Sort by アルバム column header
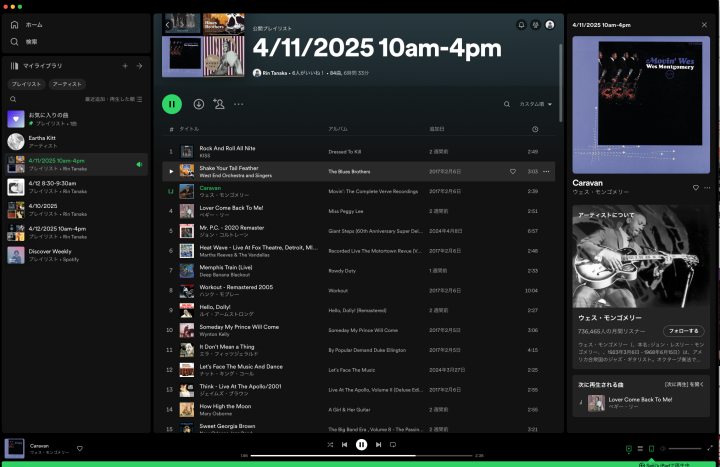 click(x=338, y=129)
